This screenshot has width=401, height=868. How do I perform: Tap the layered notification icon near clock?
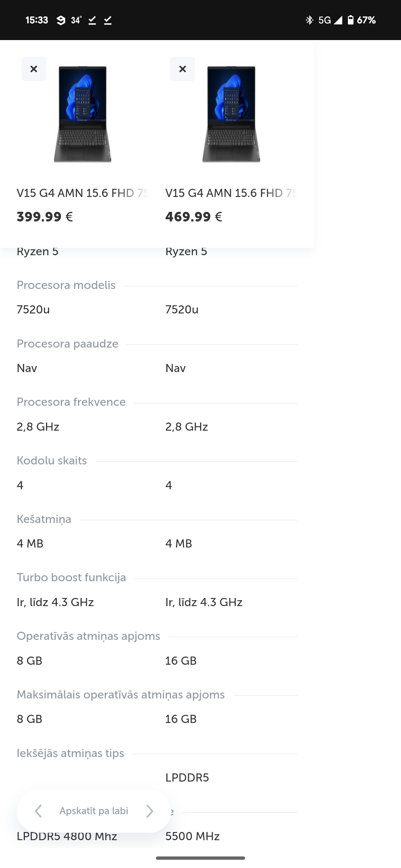(61, 20)
